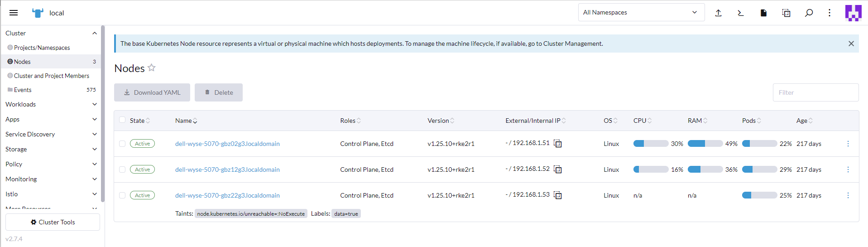Viewport: 868px width, 247px height.
Task: Click the search resource magnifier icon
Action: click(x=809, y=13)
